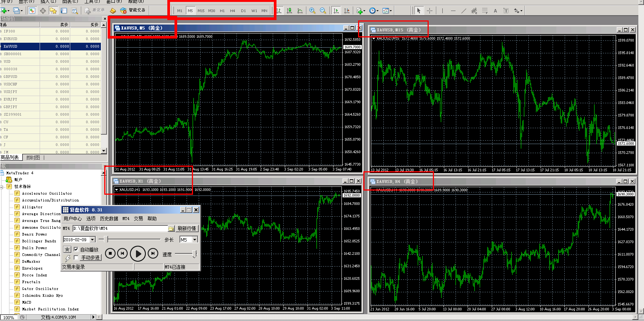The image size is (644, 321).
Task: Expand the 步长 step size M5 dropdown
Action: click(195, 240)
